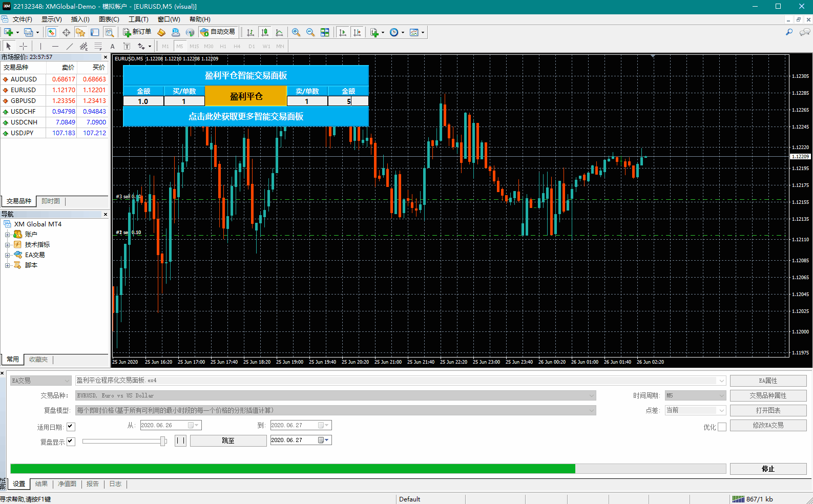
Task: Open the 图表 menu
Action: [x=109, y=19]
